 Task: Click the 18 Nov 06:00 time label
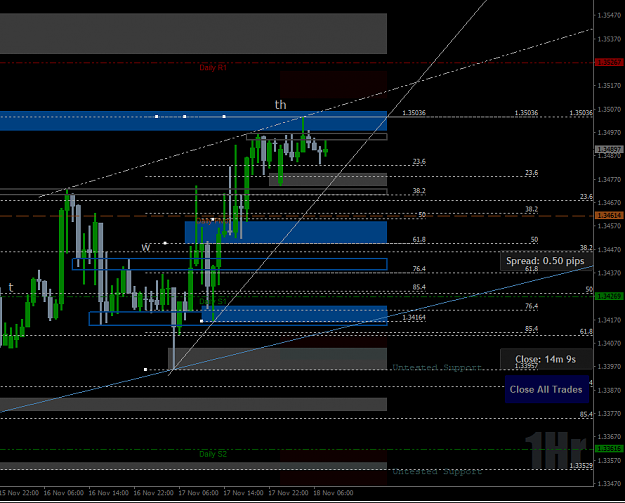point(333,493)
